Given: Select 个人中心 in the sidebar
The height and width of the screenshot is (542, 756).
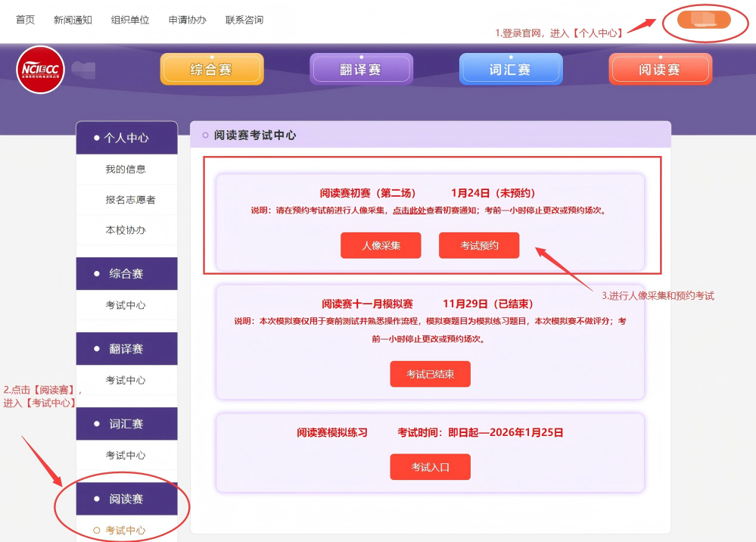Looking at the screenshot, I should pos(126,137).
